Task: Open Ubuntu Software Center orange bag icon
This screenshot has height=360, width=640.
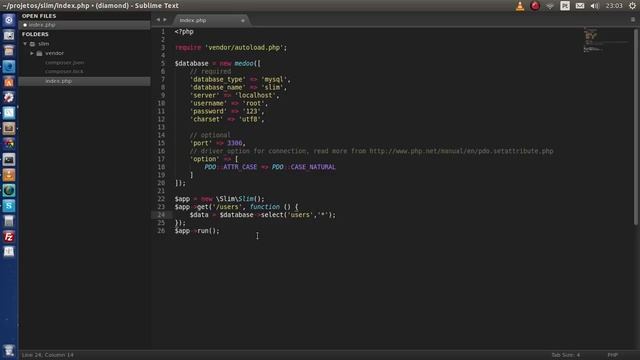Action: (x=9, y=82)
